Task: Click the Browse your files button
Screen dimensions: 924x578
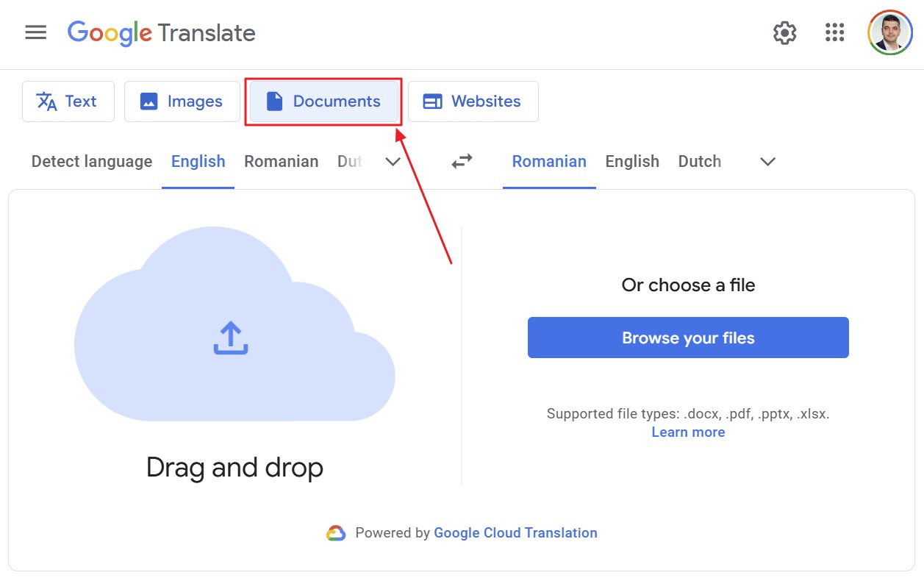Action: [687, 338]
